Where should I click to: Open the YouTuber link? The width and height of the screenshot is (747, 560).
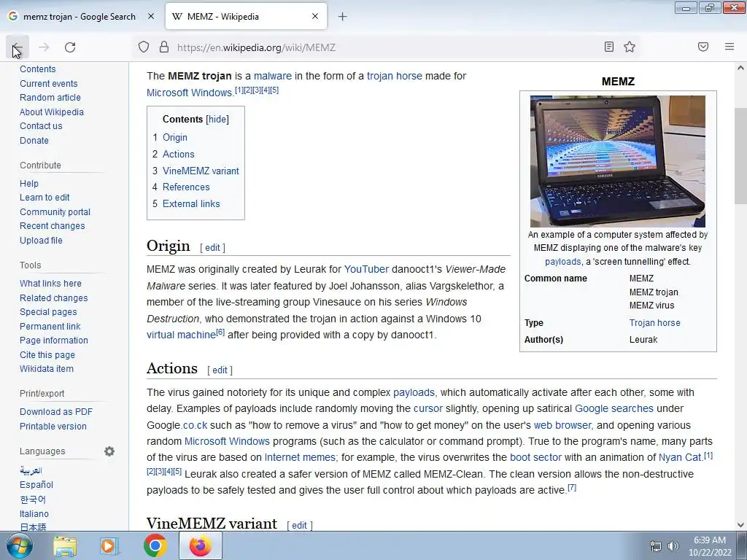366,269
